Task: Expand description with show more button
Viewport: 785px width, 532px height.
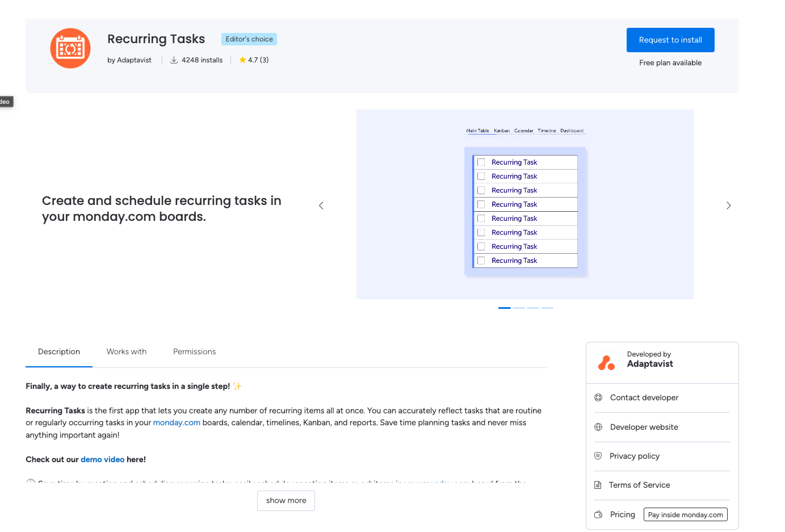Action: (286, 500)
